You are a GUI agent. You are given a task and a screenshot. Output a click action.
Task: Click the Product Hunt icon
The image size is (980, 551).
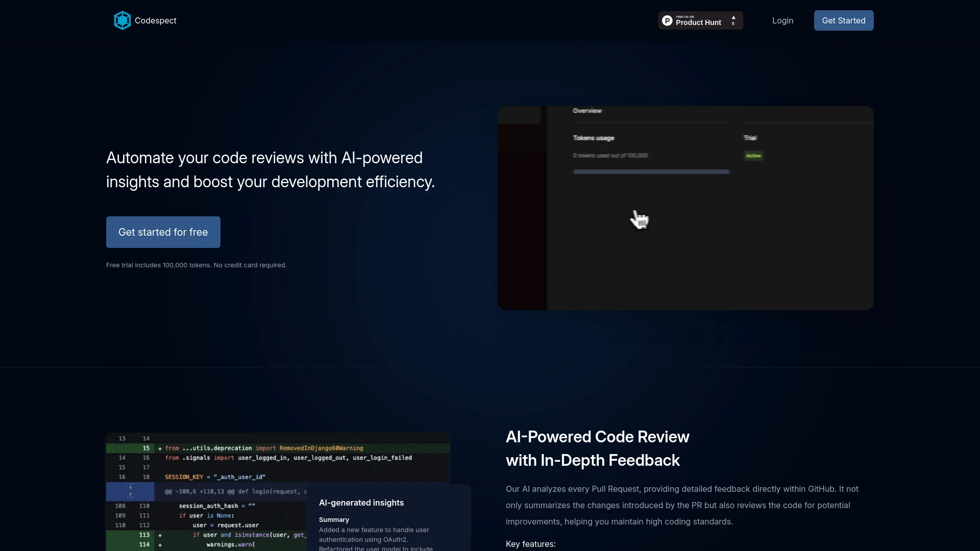click(667, 20)
